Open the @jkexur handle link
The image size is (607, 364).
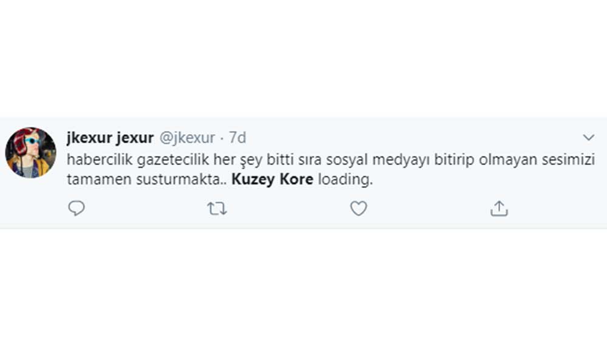pos(187,138)
